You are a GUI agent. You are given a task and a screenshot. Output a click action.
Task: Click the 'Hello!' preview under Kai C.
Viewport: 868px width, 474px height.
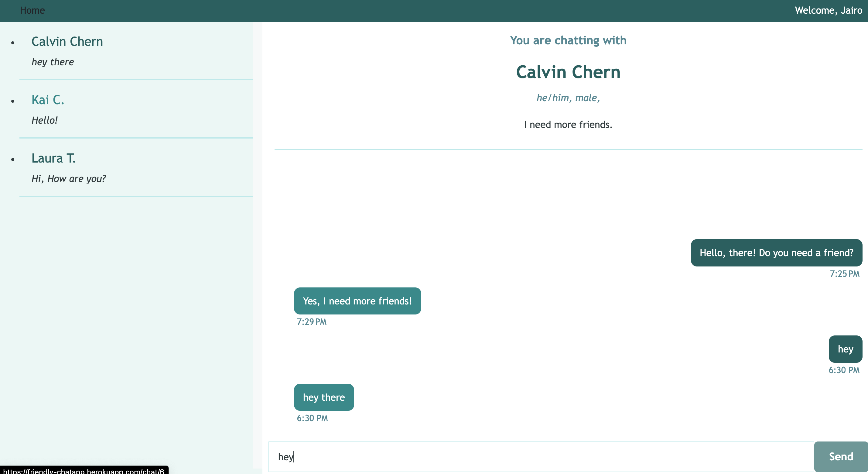point(44,120)
